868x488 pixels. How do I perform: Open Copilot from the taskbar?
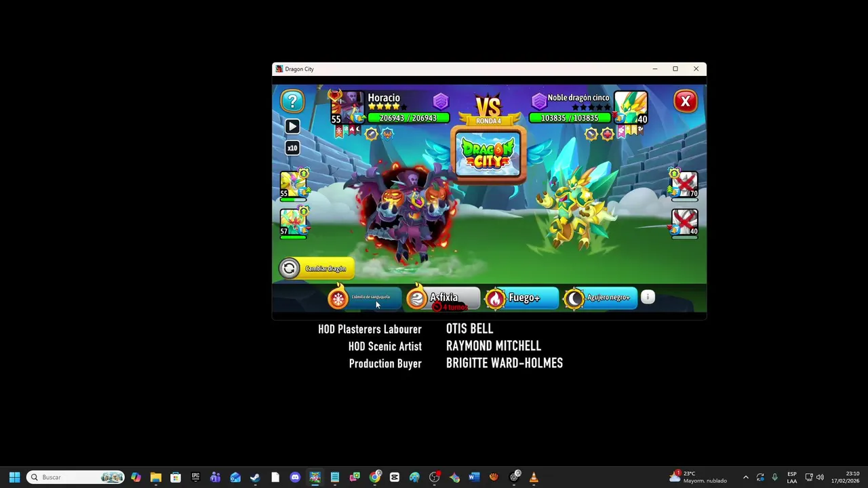(136, 477)
